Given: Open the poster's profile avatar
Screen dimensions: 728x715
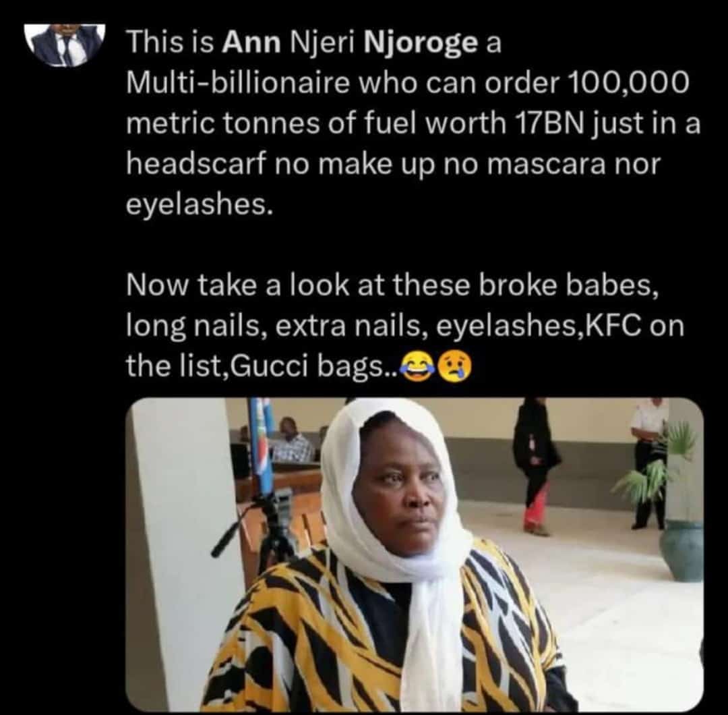Looking at the screenshot, I should click(x=65, y=45).
